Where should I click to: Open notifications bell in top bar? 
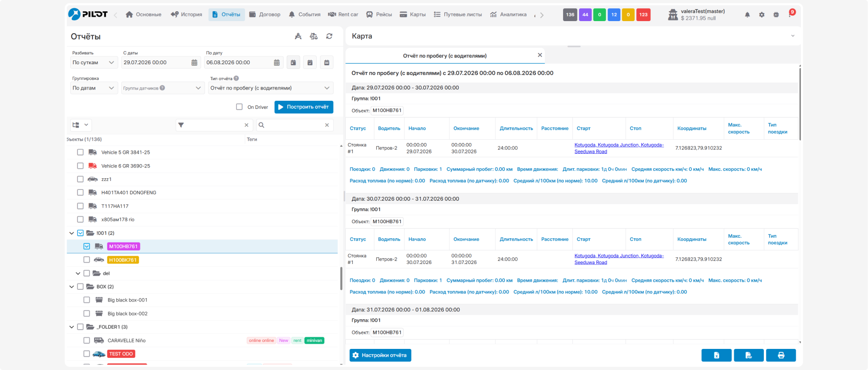[x=747, y=15]
